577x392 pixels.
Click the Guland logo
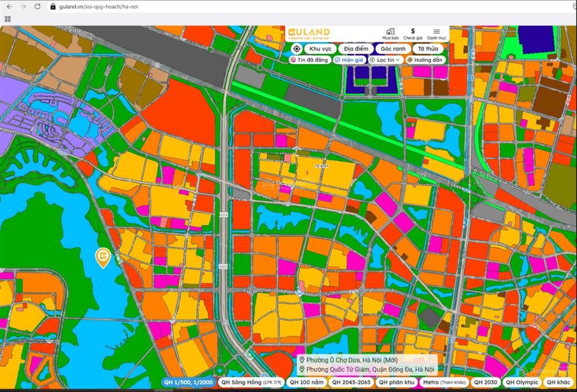coord(309,33)
